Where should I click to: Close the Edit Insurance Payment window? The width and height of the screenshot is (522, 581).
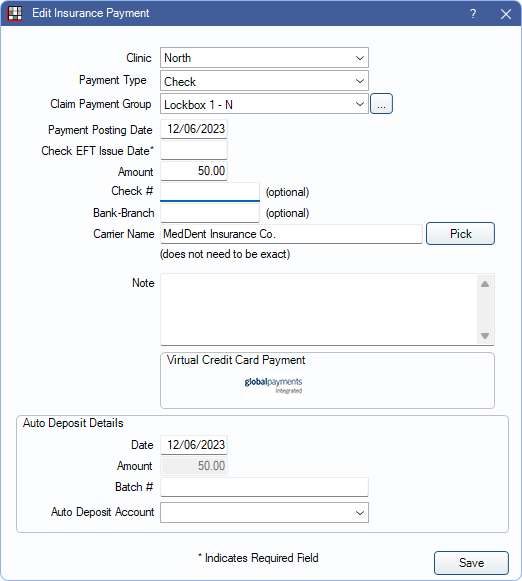click(506, 14)
